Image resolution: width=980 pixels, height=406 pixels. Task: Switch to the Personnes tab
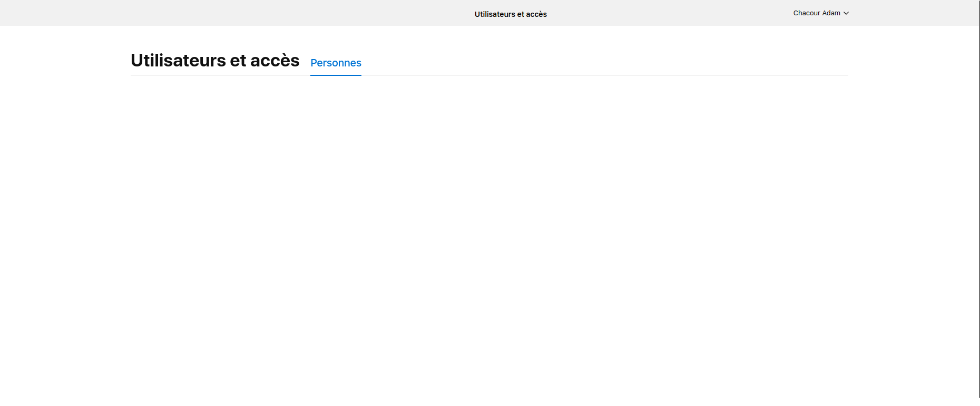336,63
